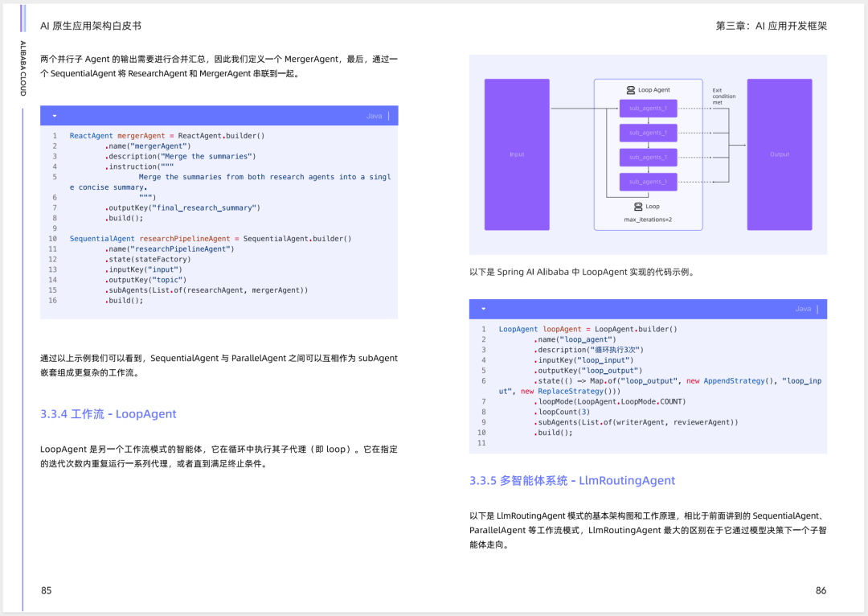This screenshot has width=868, height=616.
Task: Click "SequentialAgent researchPipelineAgent" declaration line
Action: tap(211, 239)
